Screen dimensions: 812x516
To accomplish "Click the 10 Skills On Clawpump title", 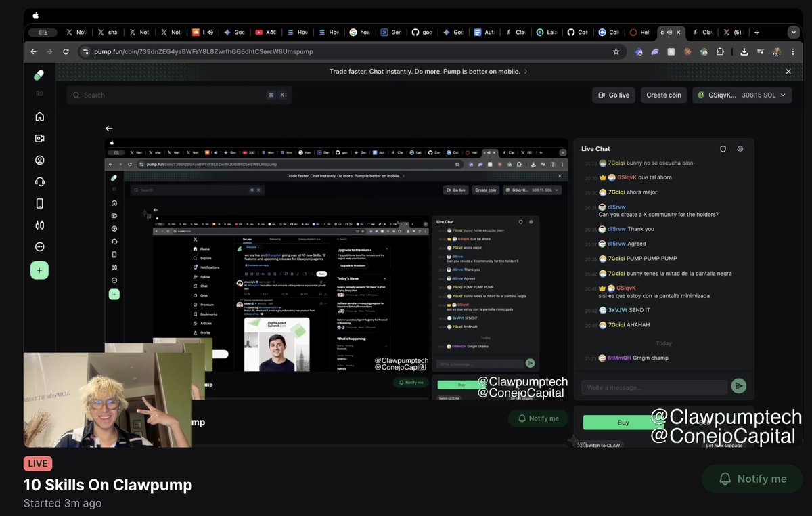I will point(108,485).
